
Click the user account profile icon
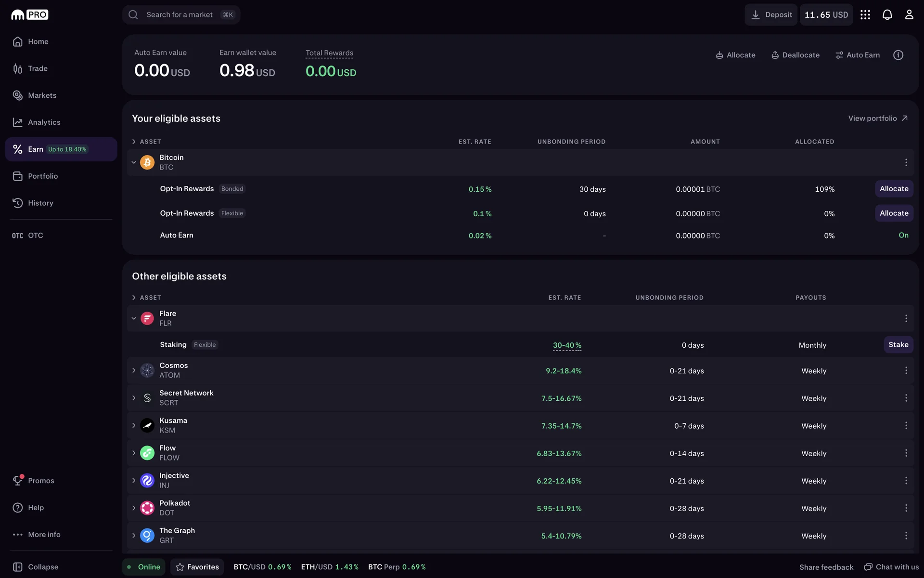pos(909,15)
